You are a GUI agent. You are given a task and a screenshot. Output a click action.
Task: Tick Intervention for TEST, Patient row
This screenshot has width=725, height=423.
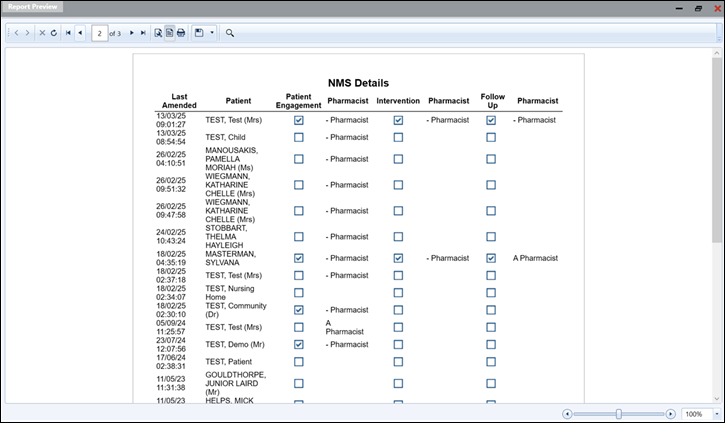coord(398,362)
